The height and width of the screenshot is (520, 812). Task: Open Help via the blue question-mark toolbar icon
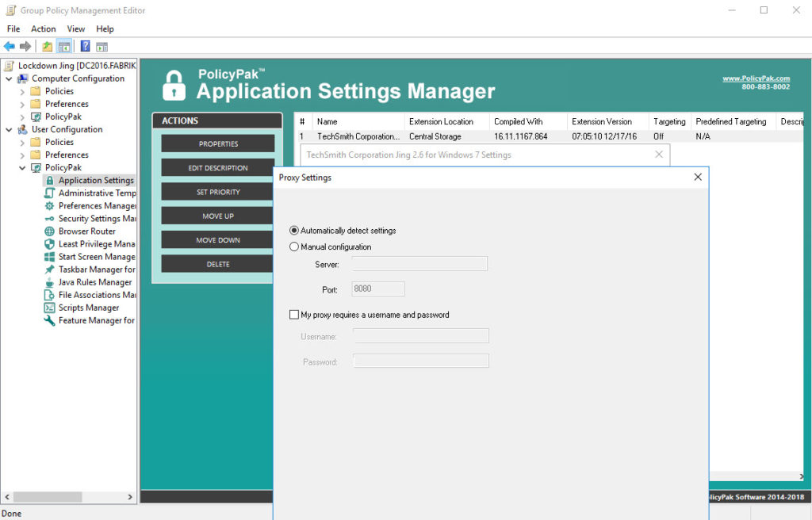[86, 47]
